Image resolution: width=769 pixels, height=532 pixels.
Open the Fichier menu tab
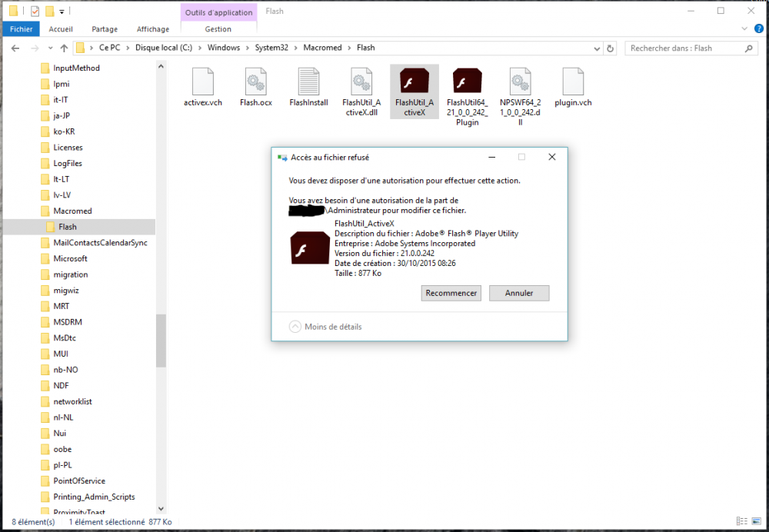click(x=21, y=29)
